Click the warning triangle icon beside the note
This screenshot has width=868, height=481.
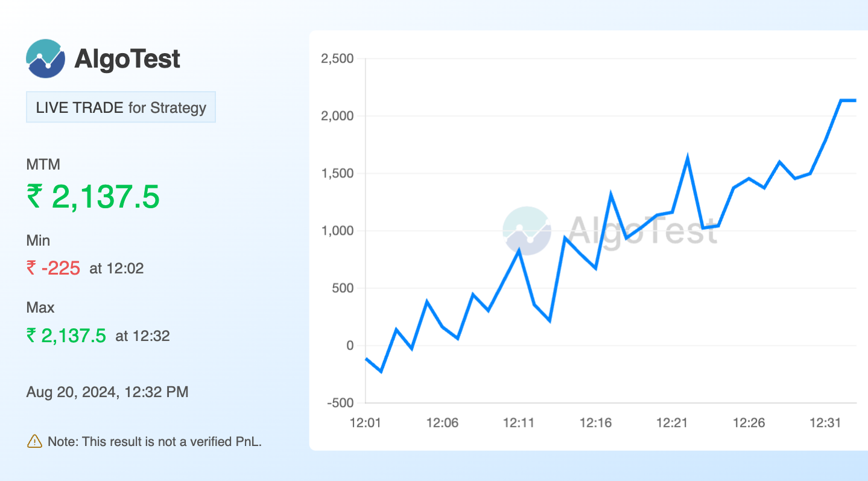point(34,441)
